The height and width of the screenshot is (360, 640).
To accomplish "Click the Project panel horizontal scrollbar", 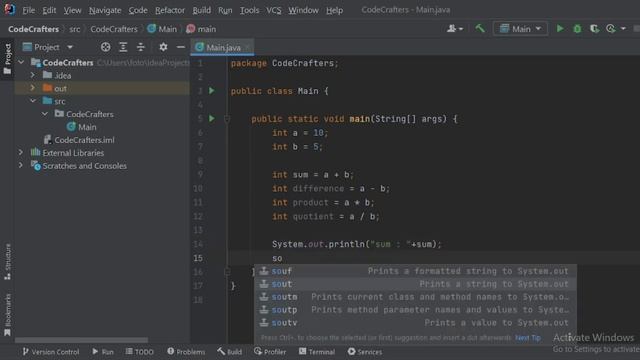I will tap(82, 340).
